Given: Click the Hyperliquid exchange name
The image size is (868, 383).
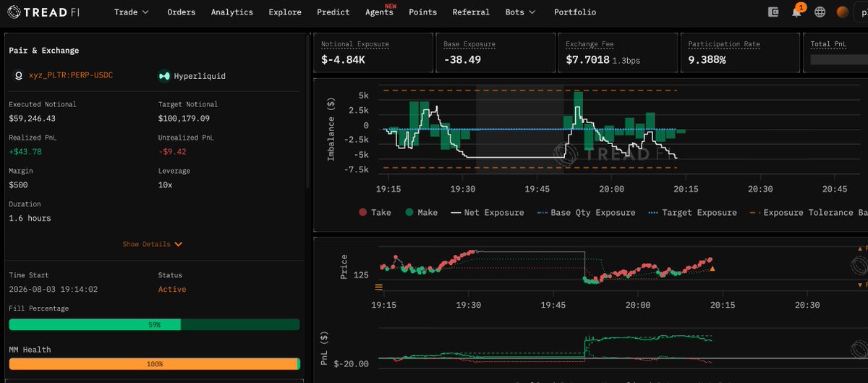Looking at the screenshot, I should tap(200, 75).
